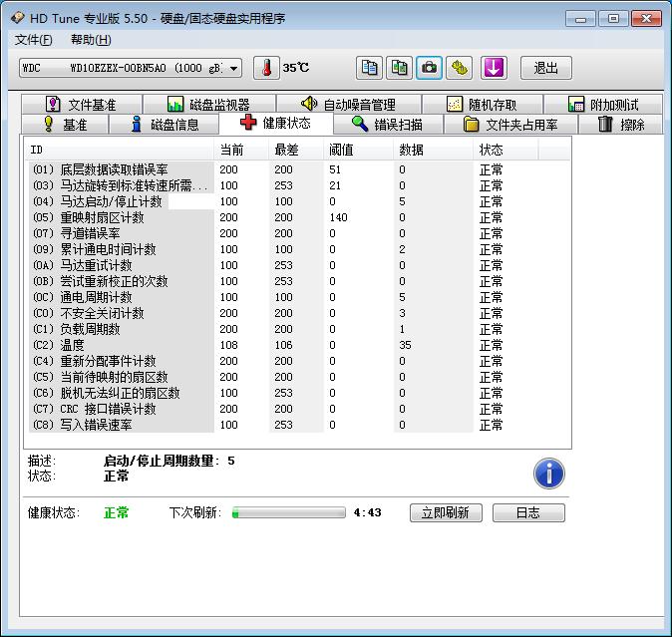Image resolution: width=672 pixels, height=637 pixels.
Task: Click the purple download arrow icon
Action: tap(494, 68)
